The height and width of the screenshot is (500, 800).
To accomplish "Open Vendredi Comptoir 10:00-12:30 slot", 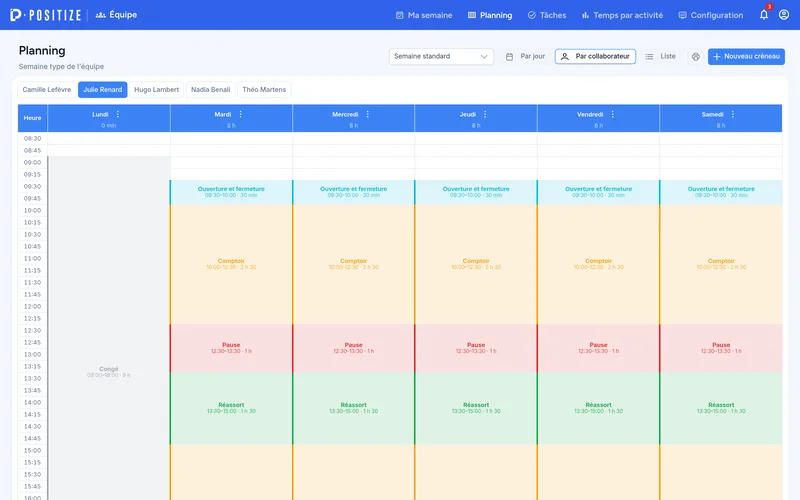I will (598, 264).
